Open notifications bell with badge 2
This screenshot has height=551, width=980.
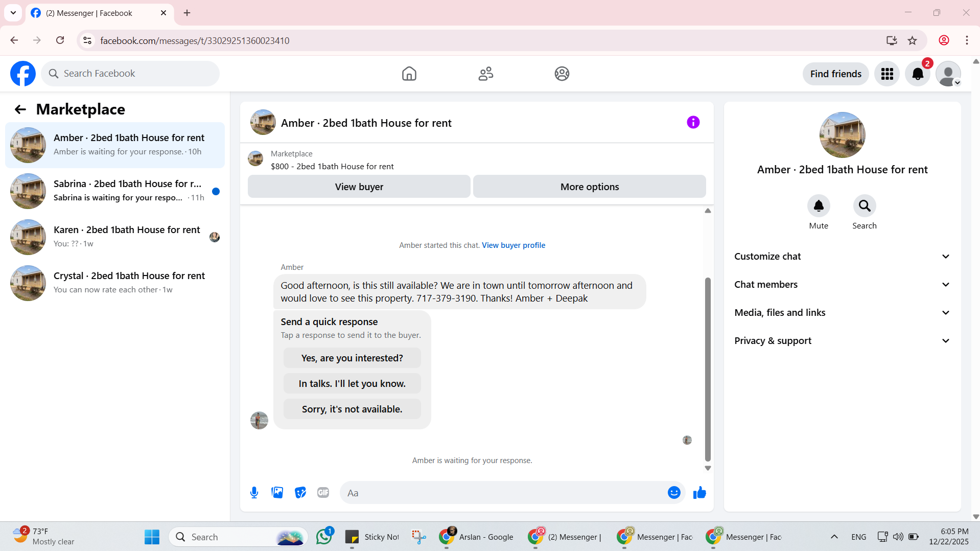tap(918, 74)
